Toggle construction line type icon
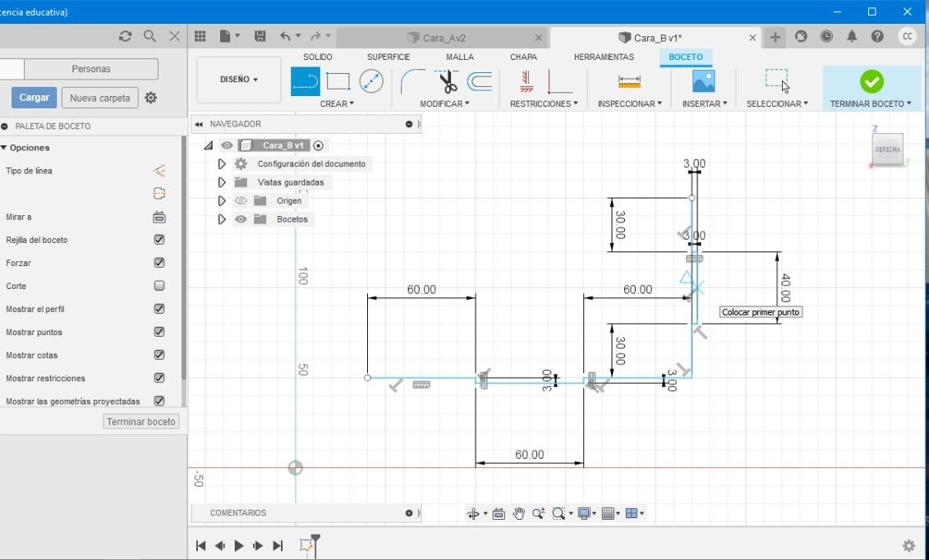The image size is (929, 560). (x=159, y=171)
